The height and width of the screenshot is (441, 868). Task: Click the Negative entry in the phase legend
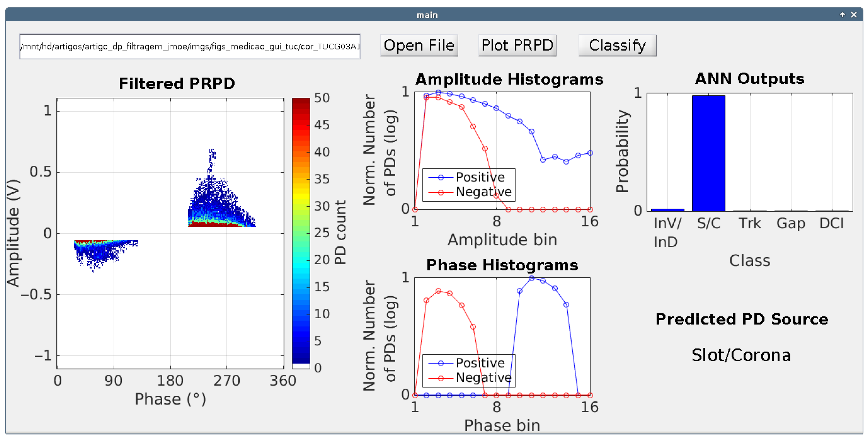pyautogui.click(x=483, y=377)
